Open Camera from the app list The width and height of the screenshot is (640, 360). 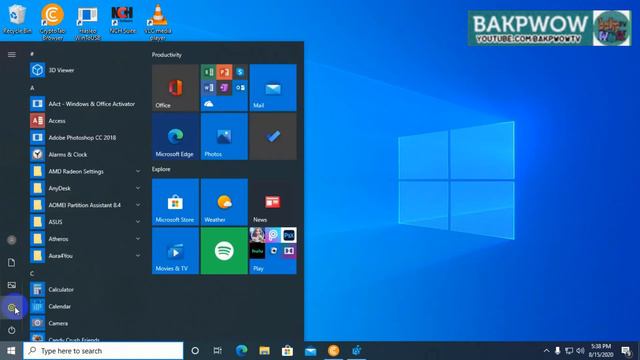click(x=86, y=323)
